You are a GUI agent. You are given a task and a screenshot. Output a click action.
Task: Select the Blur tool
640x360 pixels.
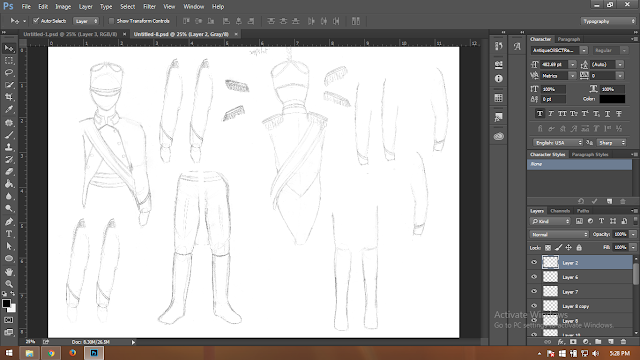point(9,196)
